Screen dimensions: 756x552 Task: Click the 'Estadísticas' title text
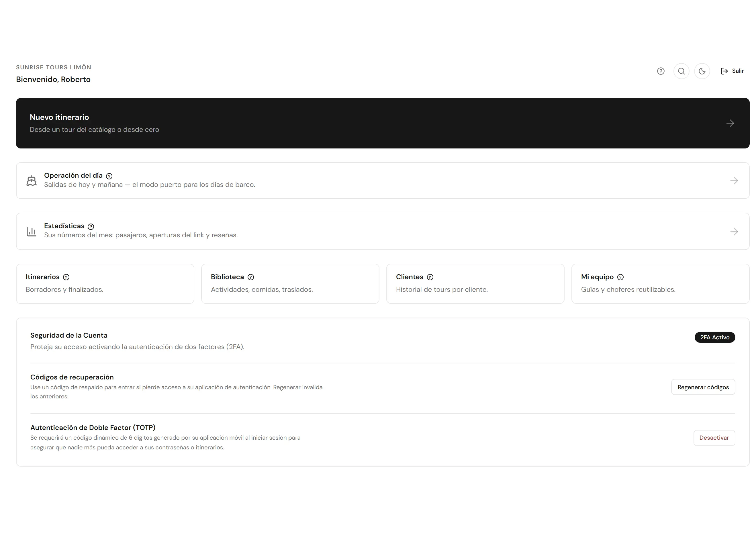coord(64,226)
